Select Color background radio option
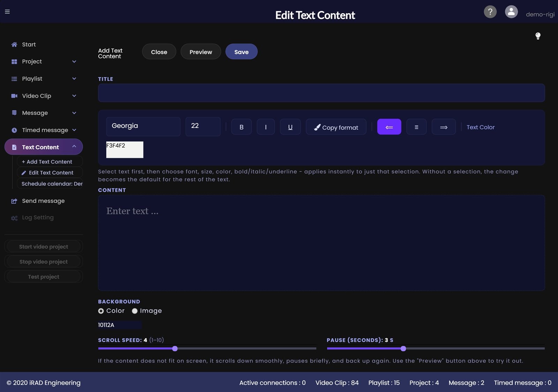Viewport: 558px width, 392px height. 101,311
